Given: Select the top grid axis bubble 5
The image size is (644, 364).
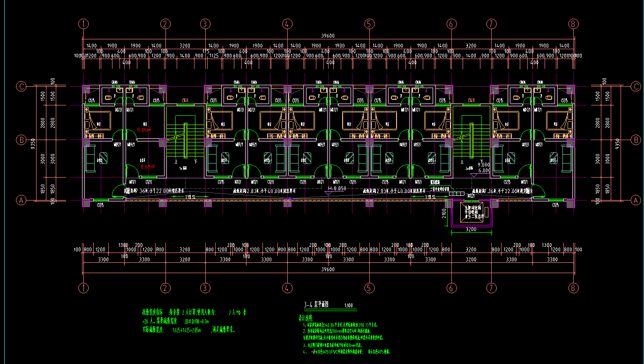Looking at the screenshot, I should (369, 24).
